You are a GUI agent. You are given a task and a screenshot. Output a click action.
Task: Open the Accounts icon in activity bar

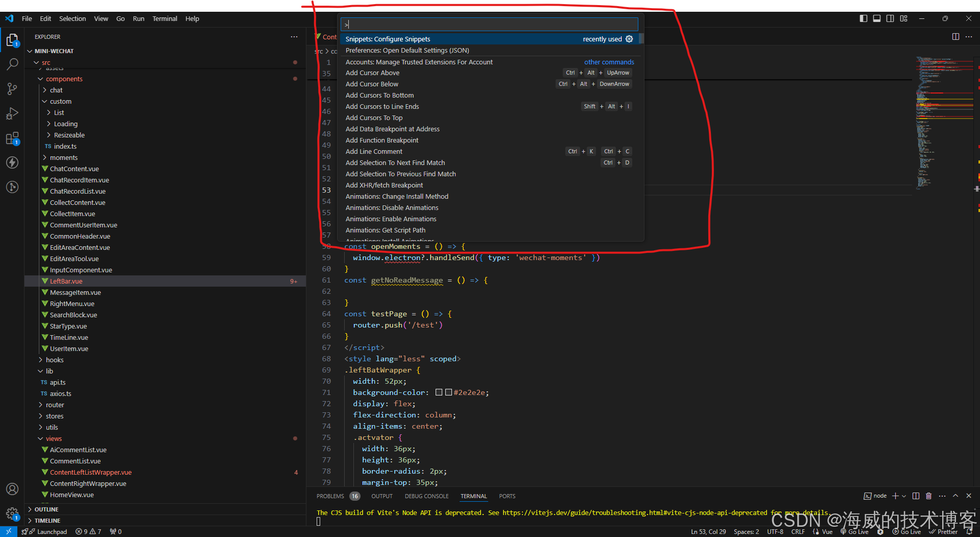(12, 489)
